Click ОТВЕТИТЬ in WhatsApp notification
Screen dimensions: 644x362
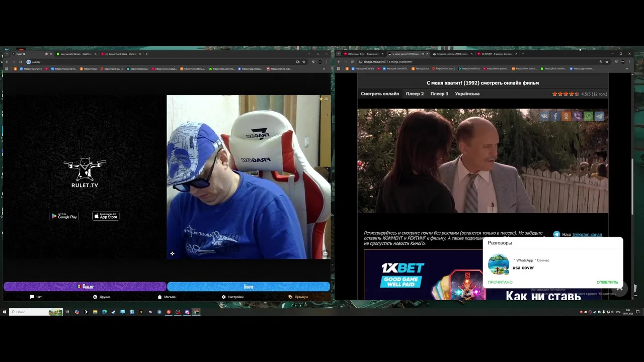607,282
